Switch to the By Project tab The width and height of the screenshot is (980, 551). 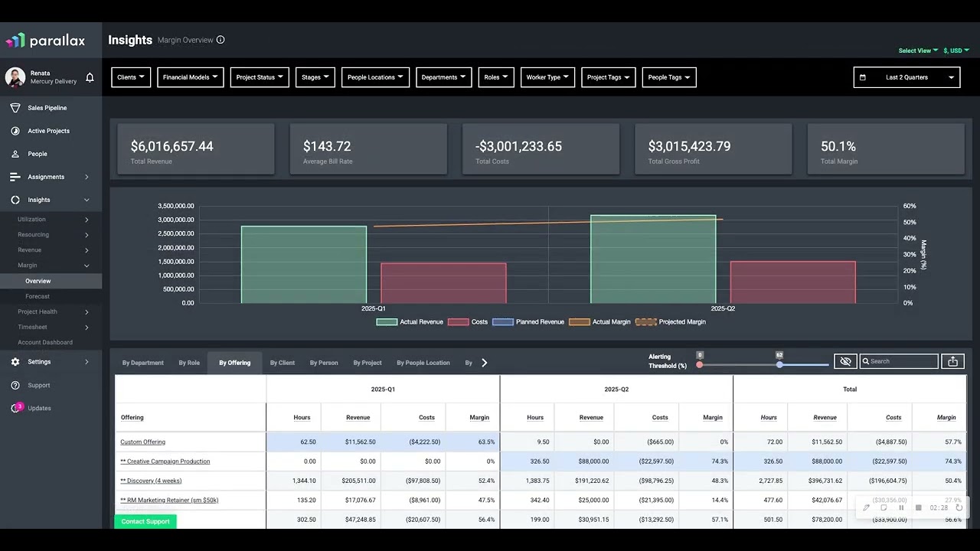pyautogui.click(x=367, y=363)
